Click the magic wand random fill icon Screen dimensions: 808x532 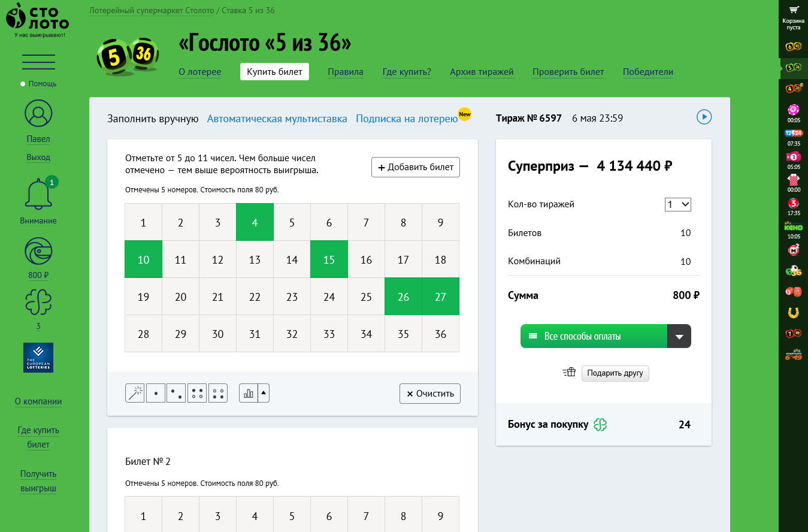point(135,394)
